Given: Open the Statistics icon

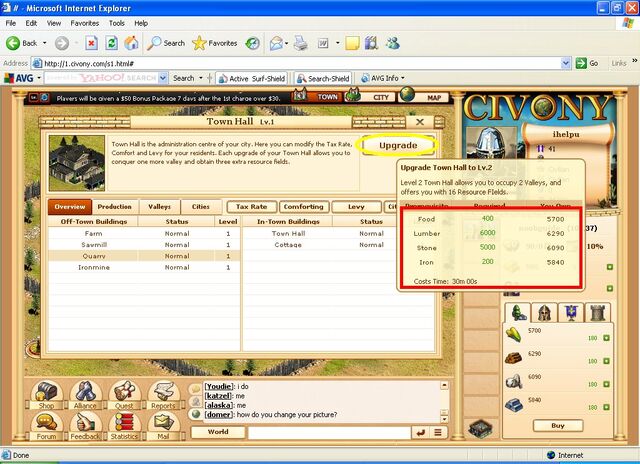Looking at the screenshot, I should tap(124, 422).
